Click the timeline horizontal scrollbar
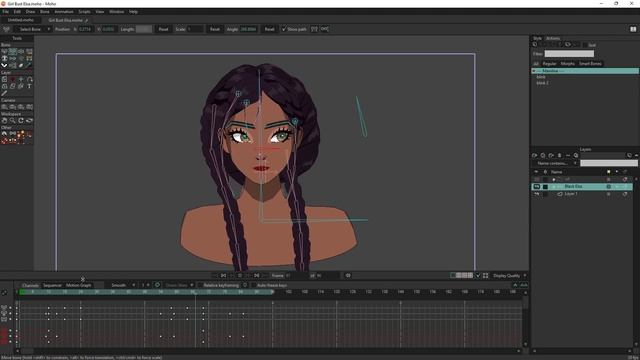Image resolution: width=640 pixels, height=360 pixels. pyautogui.click(x=268, y=351)
